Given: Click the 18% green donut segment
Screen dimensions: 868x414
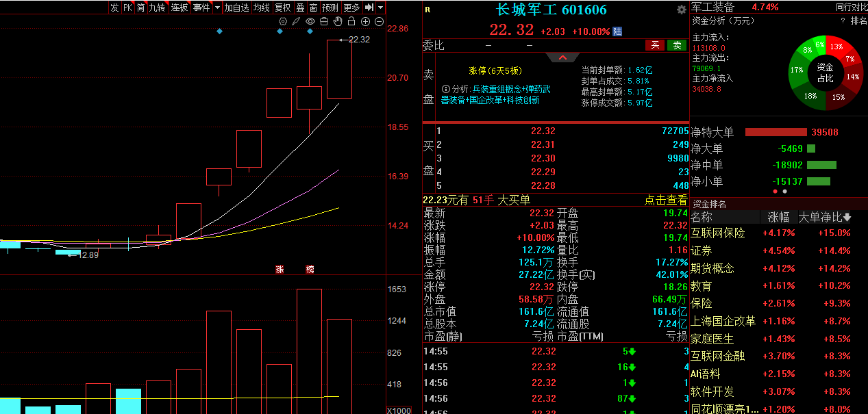Looking at the screenshot, I should click(x=810, y=96).
